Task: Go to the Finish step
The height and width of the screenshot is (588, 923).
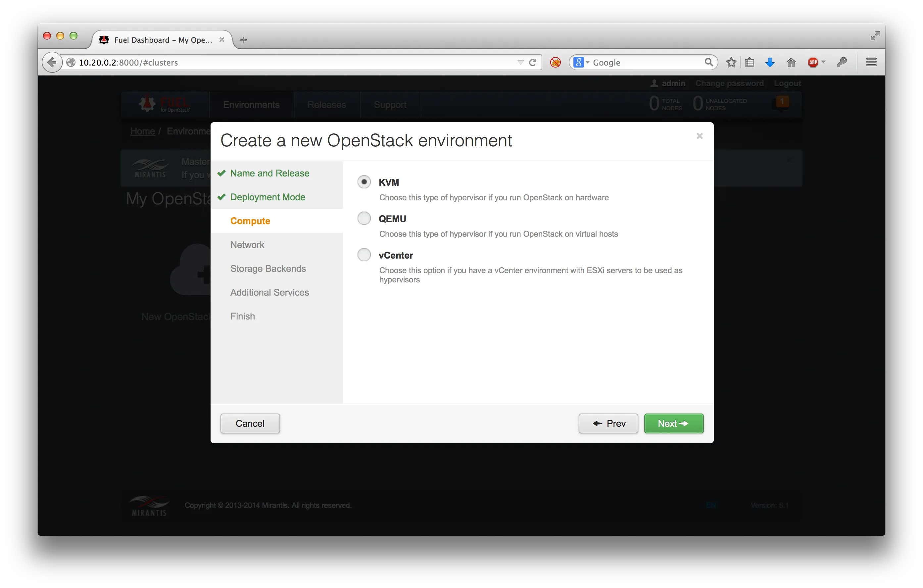Action: 242,316
